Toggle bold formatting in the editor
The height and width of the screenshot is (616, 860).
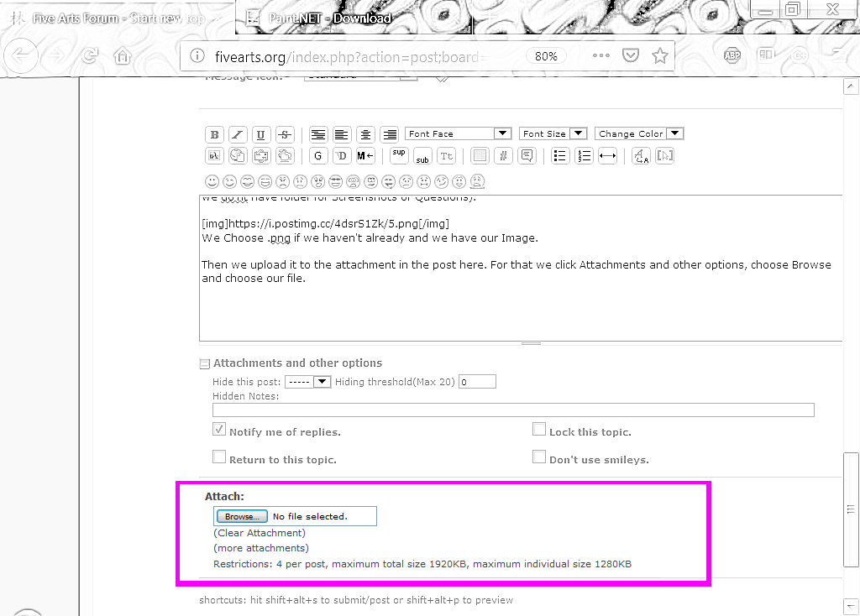(214, 134)
